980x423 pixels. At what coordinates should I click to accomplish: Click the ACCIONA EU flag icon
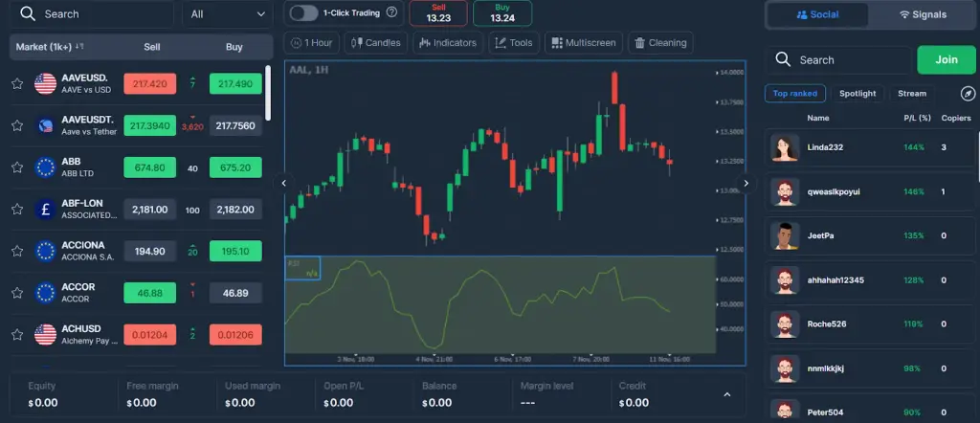click(45, 251)
